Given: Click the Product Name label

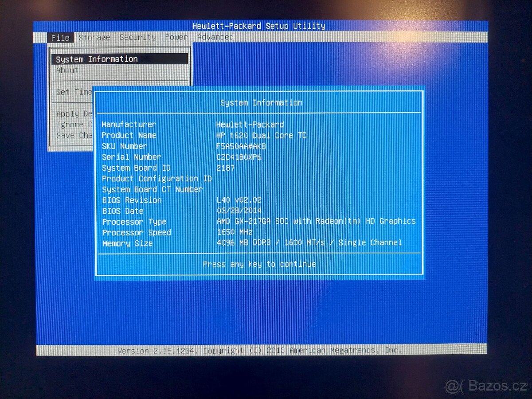Looking at the screenshot, I should click(x=129, y=135).
